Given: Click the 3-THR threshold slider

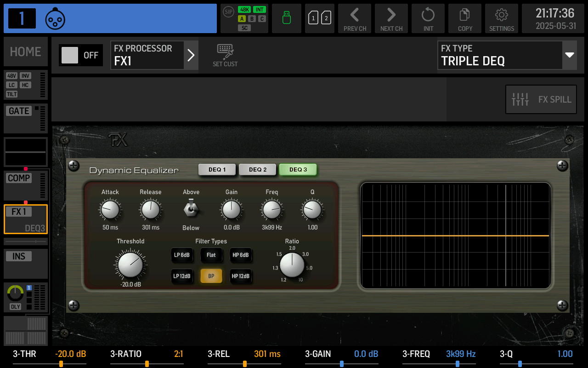Looking at the screenshot, I should (x=61, y=364).
